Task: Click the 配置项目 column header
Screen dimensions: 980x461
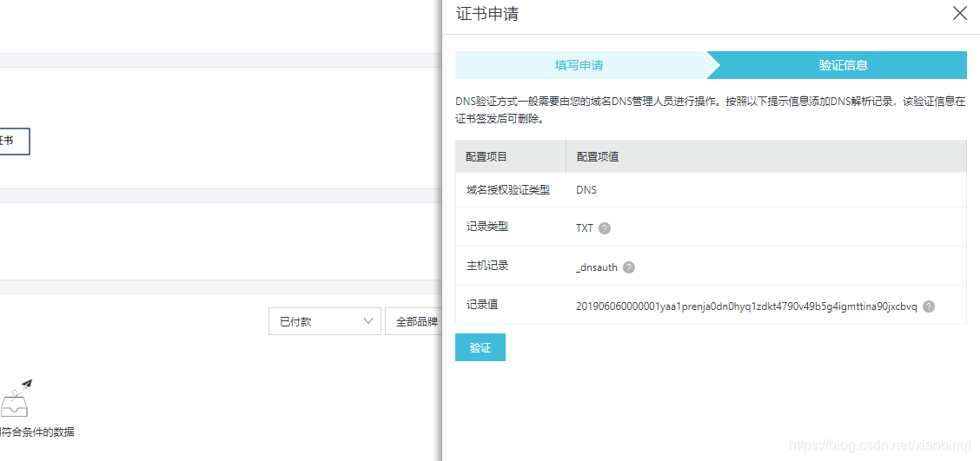Action: [487, 156]
